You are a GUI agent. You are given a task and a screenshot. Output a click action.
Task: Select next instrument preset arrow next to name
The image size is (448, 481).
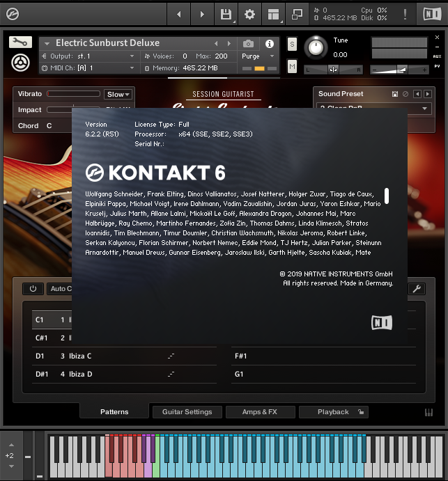click(229, 44)
